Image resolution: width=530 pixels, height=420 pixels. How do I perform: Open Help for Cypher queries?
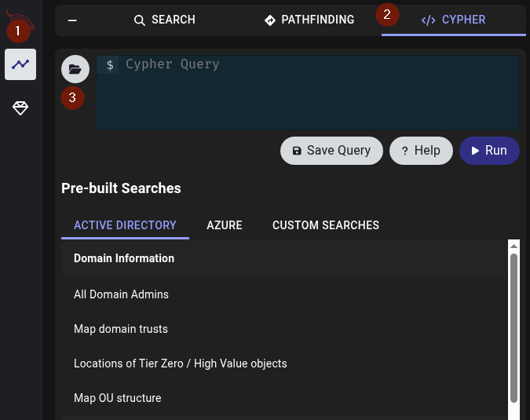pos(421,151)
